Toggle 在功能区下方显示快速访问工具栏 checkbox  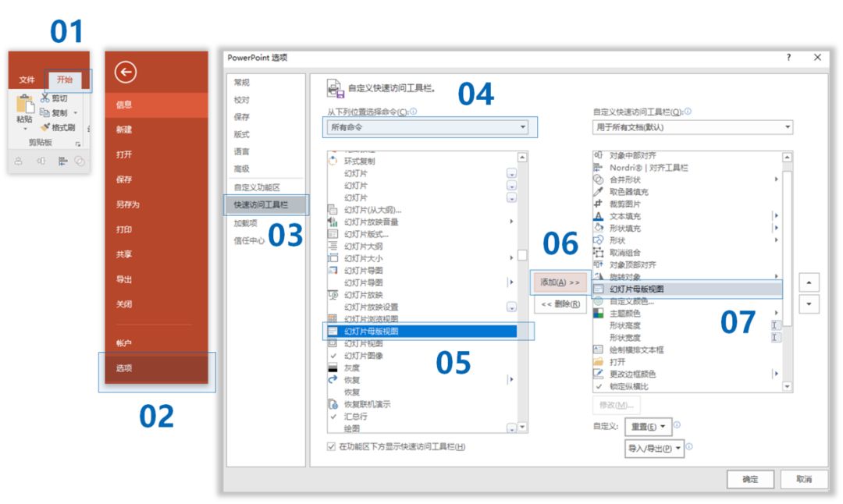click(331, 446)
